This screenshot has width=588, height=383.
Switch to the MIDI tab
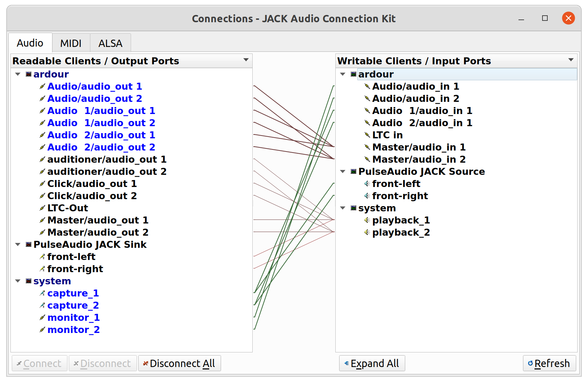point(71,43)
